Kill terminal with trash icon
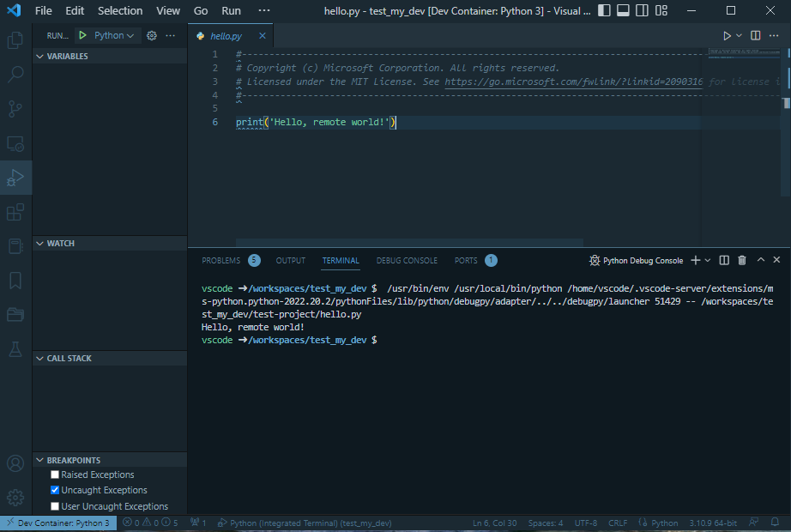The image size is (791, 532). [741, 260]
